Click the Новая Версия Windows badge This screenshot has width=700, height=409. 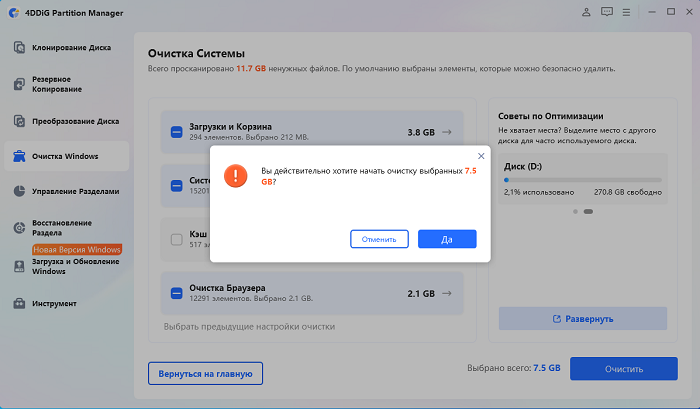click(x=77, y=250)
